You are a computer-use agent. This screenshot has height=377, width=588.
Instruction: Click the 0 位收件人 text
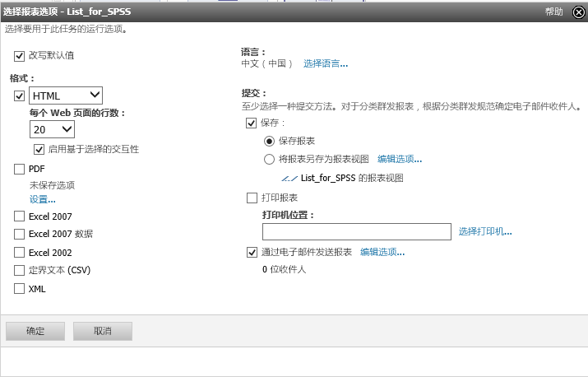(285, 269)
